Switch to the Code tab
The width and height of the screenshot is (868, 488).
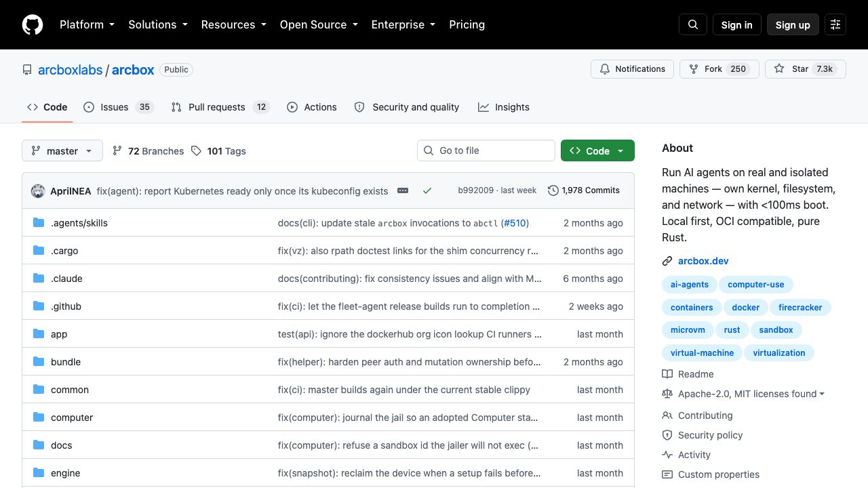click(x=47, y=107)
